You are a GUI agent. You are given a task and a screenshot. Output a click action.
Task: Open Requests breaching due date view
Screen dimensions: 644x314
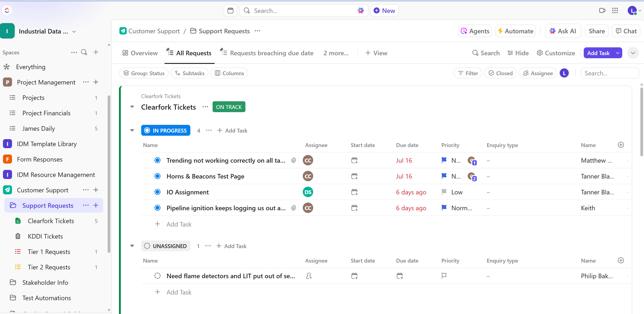tap(271, 53)
